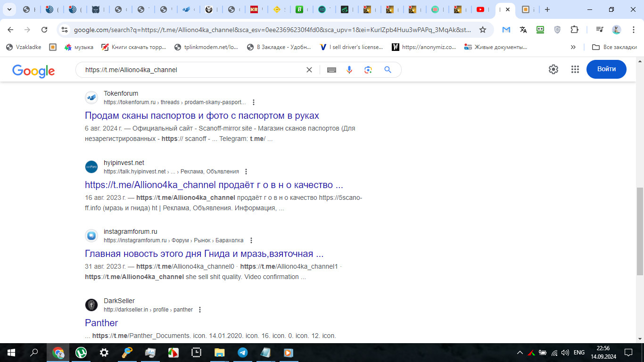Open Telegram from the taskbar
Image resolution: width=644 pixels, height=362 pixels.
(x=243, y=353)
